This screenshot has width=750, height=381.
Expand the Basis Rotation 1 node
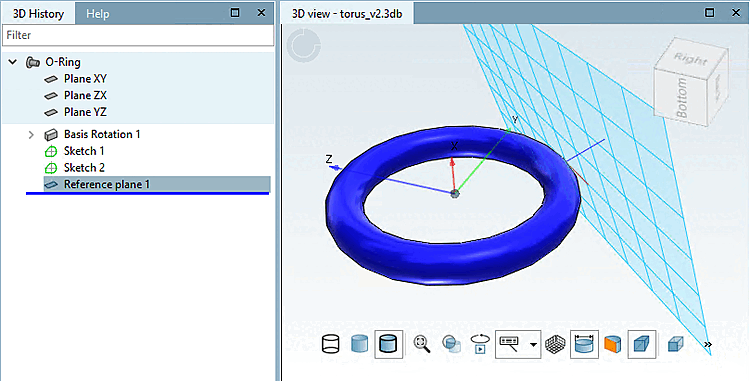pyautogui.click(x=31, y=135)
